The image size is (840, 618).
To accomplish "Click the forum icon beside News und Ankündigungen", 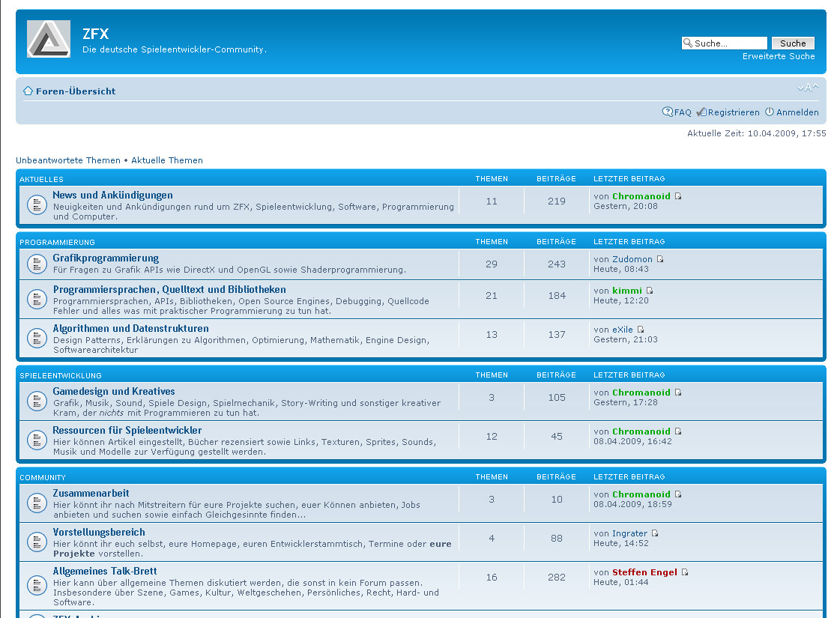I will [37, 205].
